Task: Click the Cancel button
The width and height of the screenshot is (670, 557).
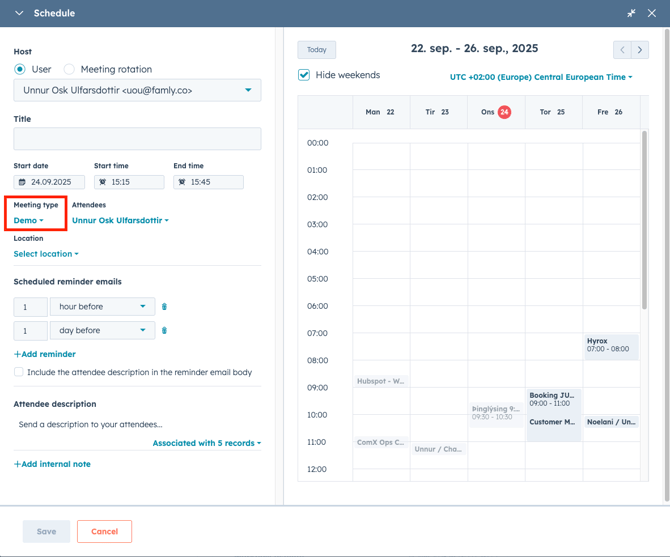Action: (104, 531)
